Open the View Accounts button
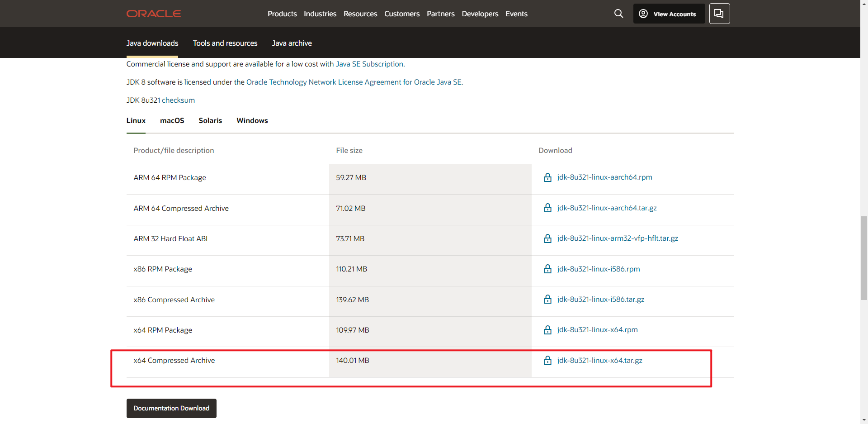 pos(669,14)
